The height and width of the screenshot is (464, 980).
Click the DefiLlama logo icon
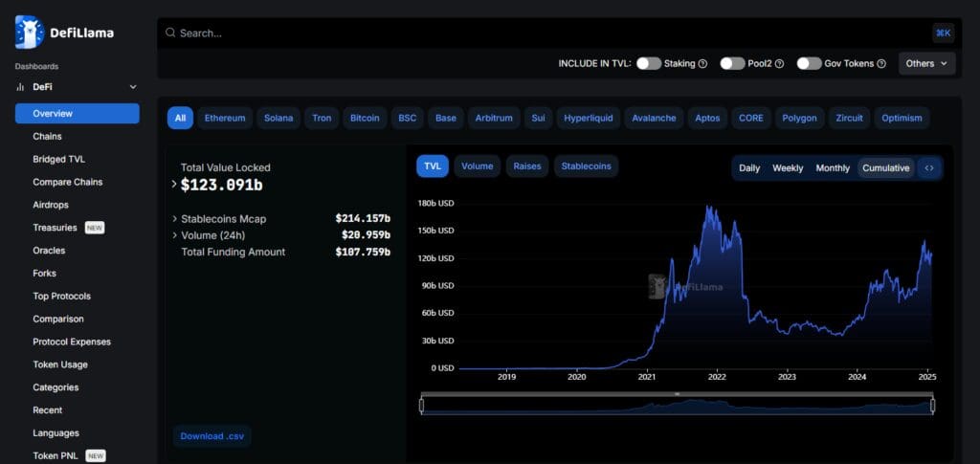point(30,33)
